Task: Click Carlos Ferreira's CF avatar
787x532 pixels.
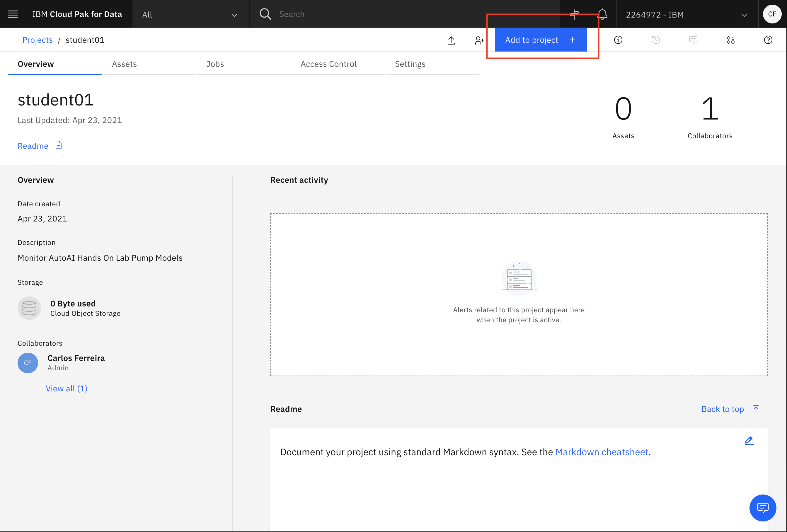Action: (x=28, y=363)
